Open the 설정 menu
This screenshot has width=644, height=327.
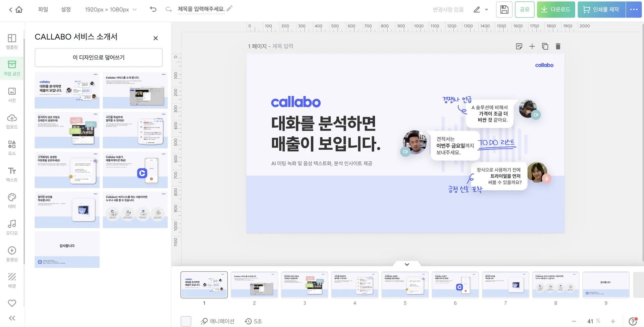[x=66, y=9]
